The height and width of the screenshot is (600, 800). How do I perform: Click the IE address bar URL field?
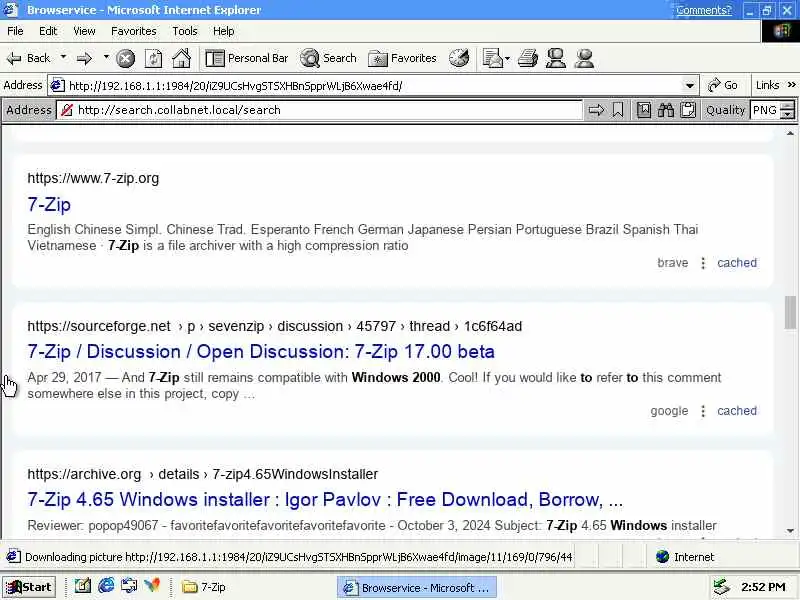pyautogui.click(x=374, y=85)
